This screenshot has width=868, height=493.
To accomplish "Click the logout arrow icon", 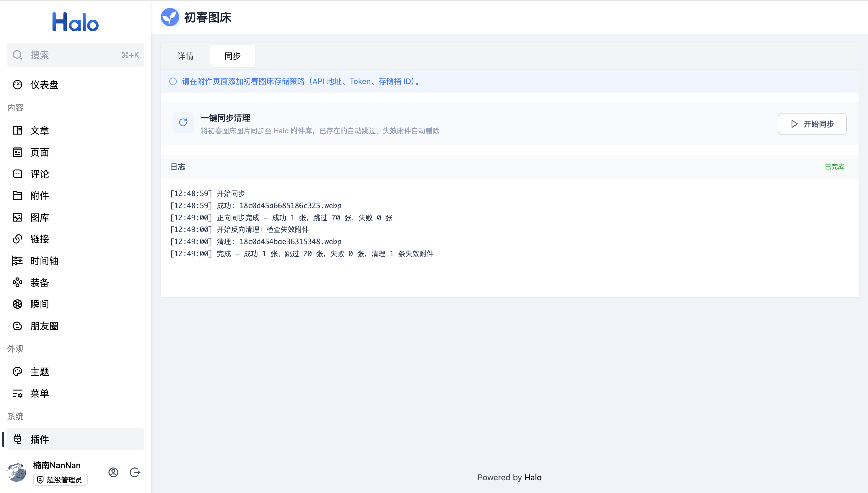I will (x=135, y=472).
